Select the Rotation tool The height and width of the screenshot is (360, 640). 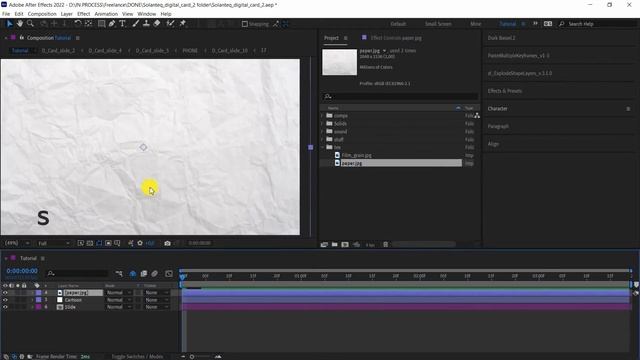[x=78, y=24]
